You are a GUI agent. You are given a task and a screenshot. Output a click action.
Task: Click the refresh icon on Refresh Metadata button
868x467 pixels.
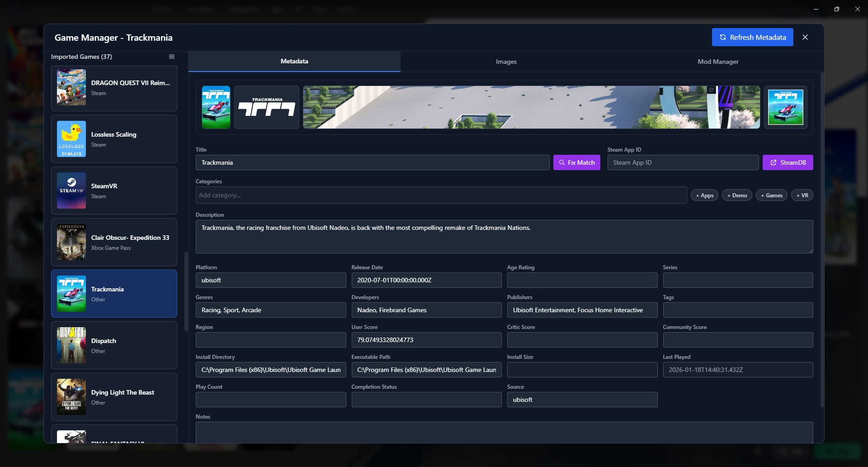[x=722, y=37]
